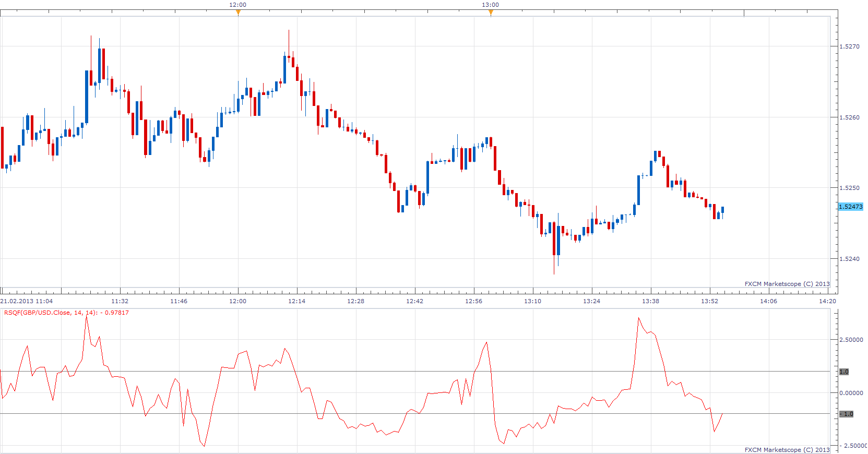
Task: Click the 0.00000 oscillator axis label
Action: point(851,393)
